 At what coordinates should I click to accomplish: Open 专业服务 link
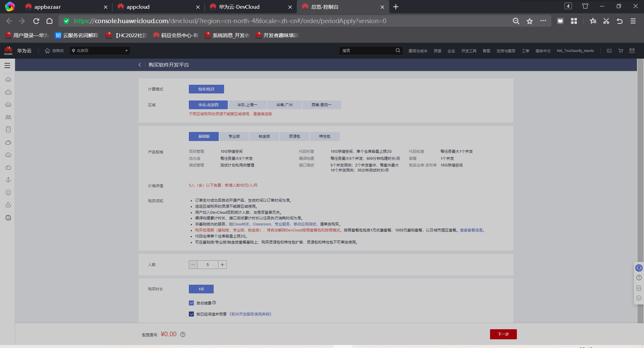tap(282, 224)
